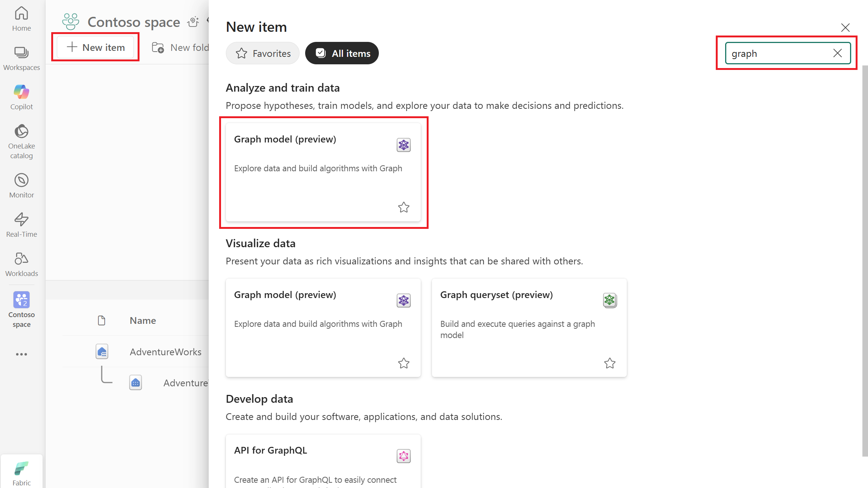This screenshot has height=488, width=868.
Task: Switch to the Favorites tab
Action: [x=263, y=53]
